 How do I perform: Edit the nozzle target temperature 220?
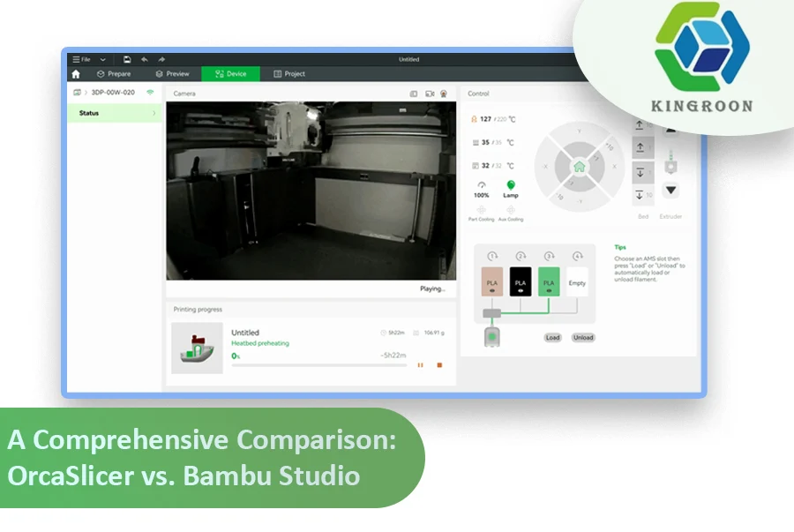[x=501, y=119]
